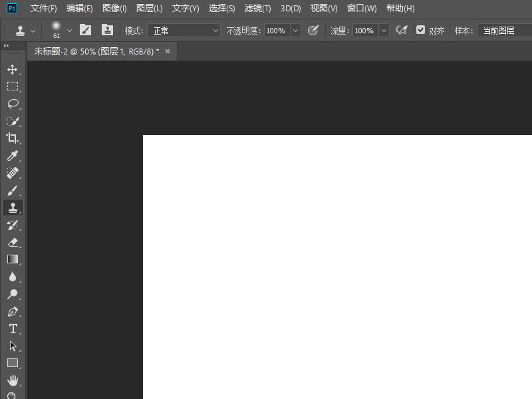Select the Rectangular Marquee tool
Screen dimensions: 532x399
12,86
